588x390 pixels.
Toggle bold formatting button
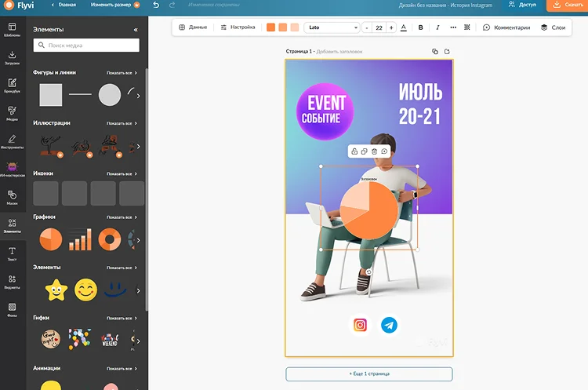point(420,27)
